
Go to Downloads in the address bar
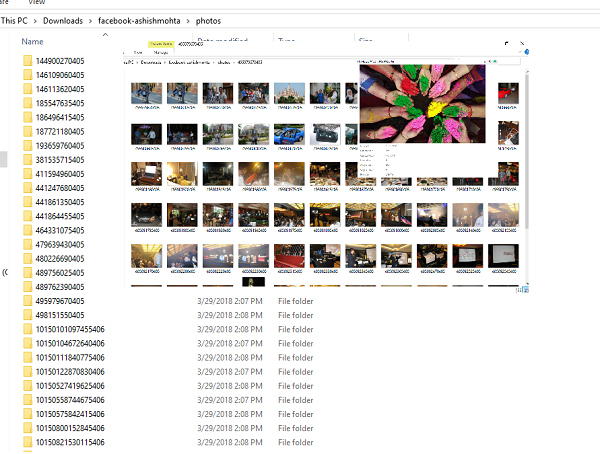(x=63, y=21)
